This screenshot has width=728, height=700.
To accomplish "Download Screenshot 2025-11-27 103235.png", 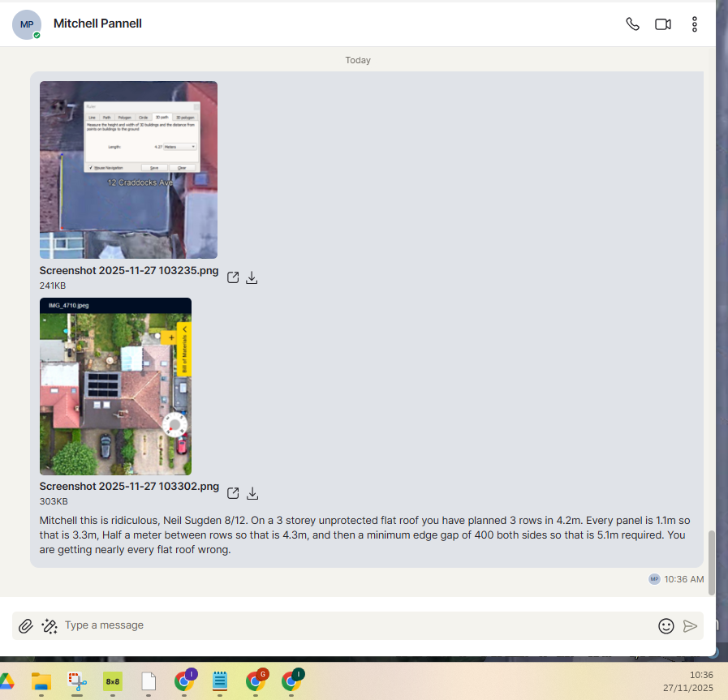I will (x=252, y=277).
